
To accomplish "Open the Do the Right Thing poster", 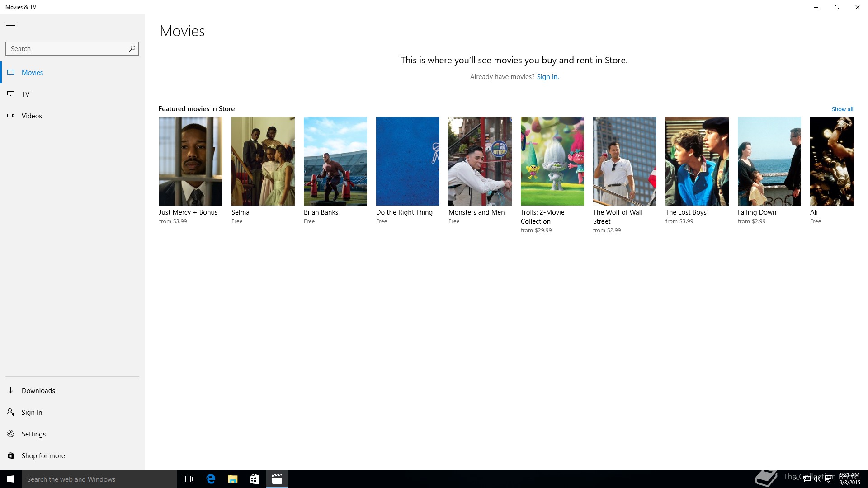I will pos(408,161).
